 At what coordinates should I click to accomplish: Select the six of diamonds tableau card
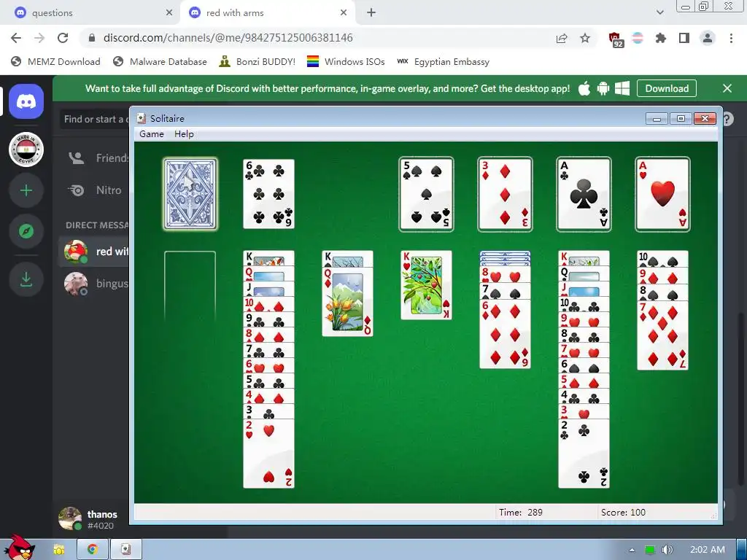505,334
